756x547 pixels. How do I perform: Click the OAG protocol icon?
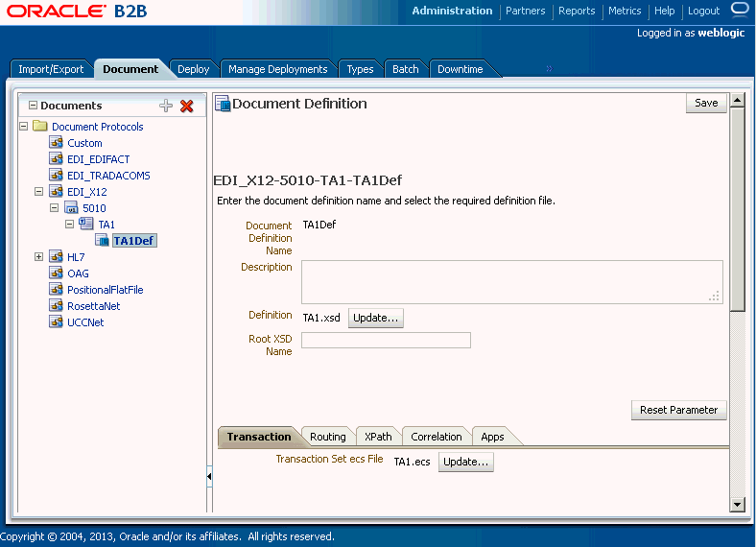tap(56, 273)
